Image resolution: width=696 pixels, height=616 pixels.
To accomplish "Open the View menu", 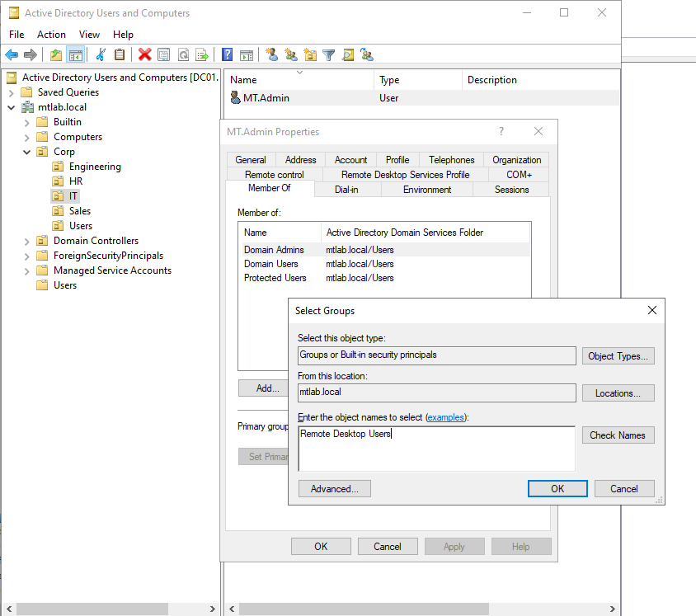I will tap(89, 35).
